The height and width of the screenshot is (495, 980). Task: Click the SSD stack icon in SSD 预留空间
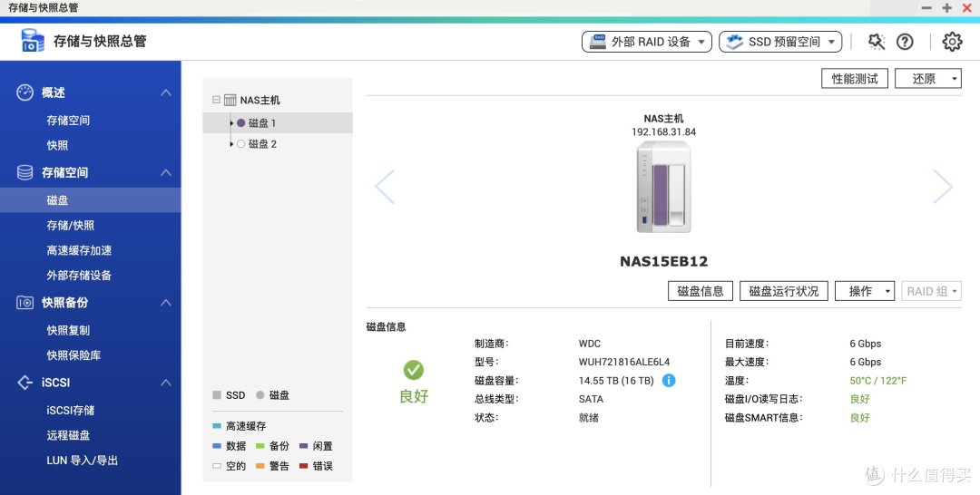(x=735, y=42)
